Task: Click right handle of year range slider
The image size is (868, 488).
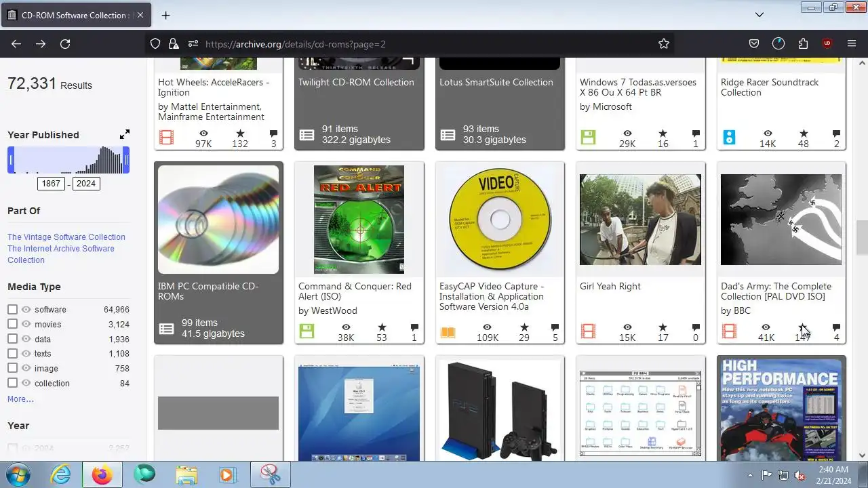Action: (126, 161)
